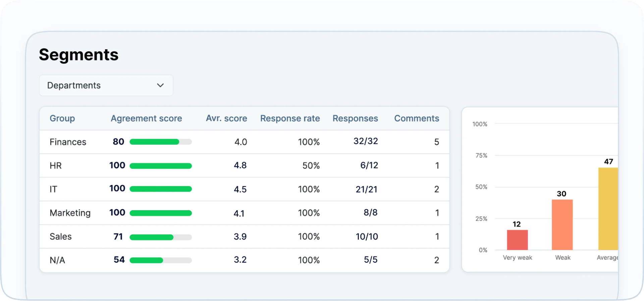Click the bar value label 12
Image resolution: width=644 pixels, height=301 pixels.
(517, 224)
